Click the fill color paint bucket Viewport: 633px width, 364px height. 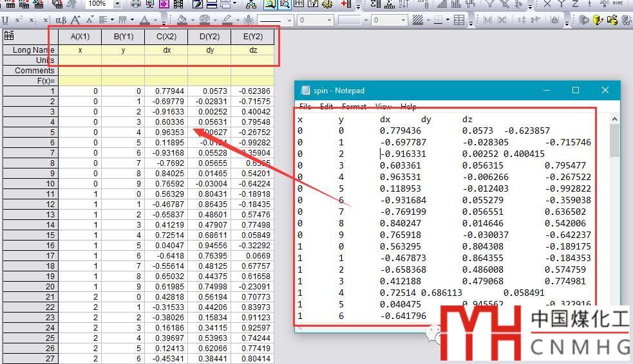point(182,20)
